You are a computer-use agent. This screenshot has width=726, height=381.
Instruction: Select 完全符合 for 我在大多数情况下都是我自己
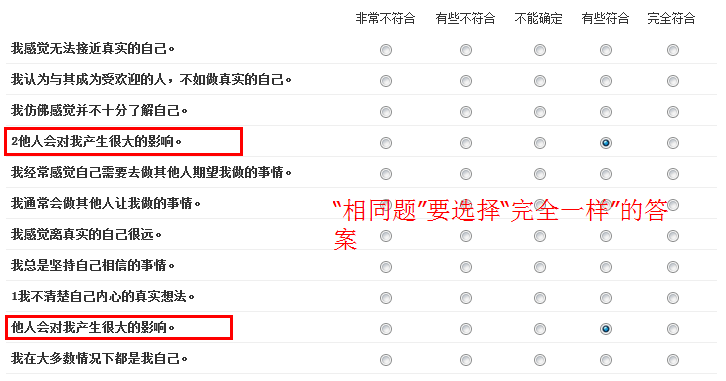(673, 360)
